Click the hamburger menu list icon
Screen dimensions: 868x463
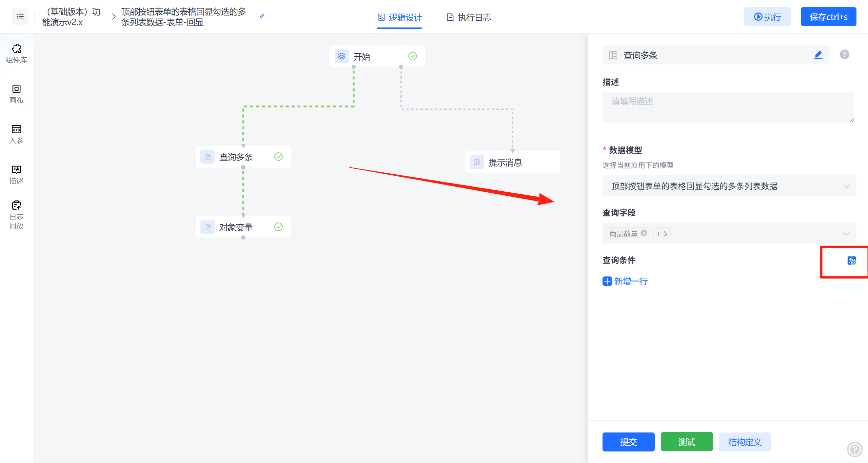[20, 17]
